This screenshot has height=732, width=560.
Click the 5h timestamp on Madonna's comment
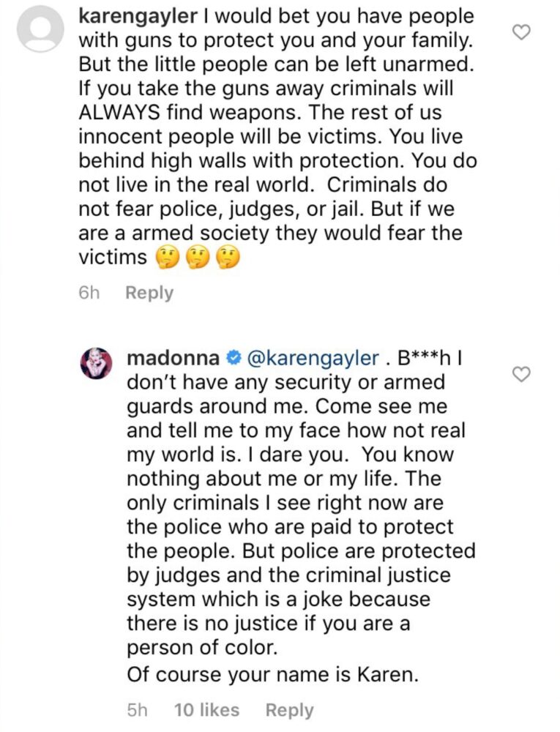[x=138, y=709]
